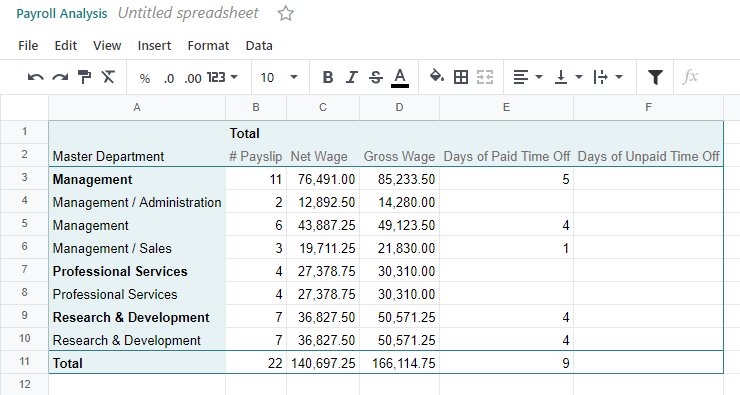The width and height of the screenshot is (740, 395).
Task: Decrease decimal places with .0 icon
Action: 168,78
